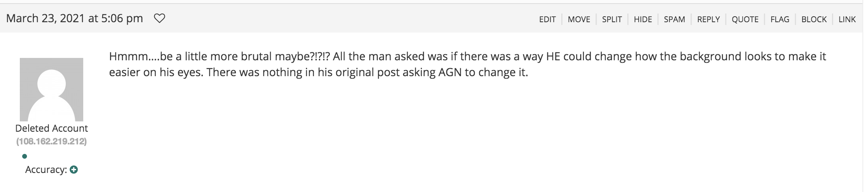The width and height of the screenshot is (868, 192).
Task: Choose SPLIT from the moderation links
Action: point(612,19)
